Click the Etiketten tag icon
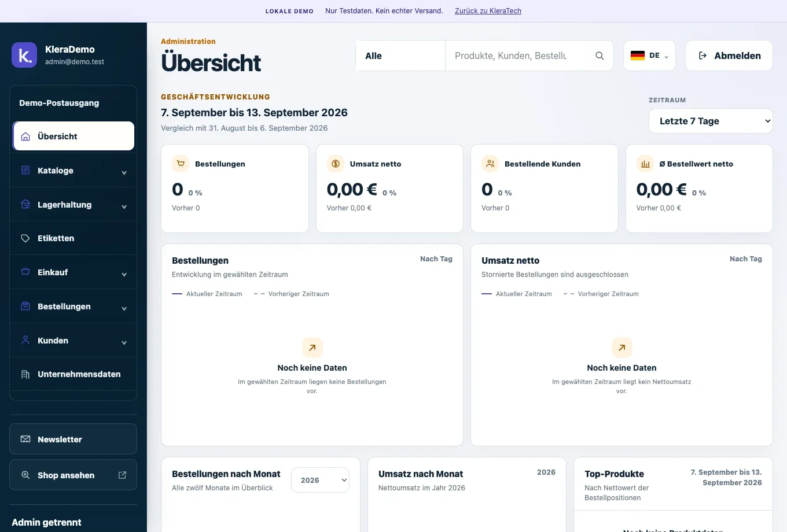787x532 pixels. tap(25, 238)
